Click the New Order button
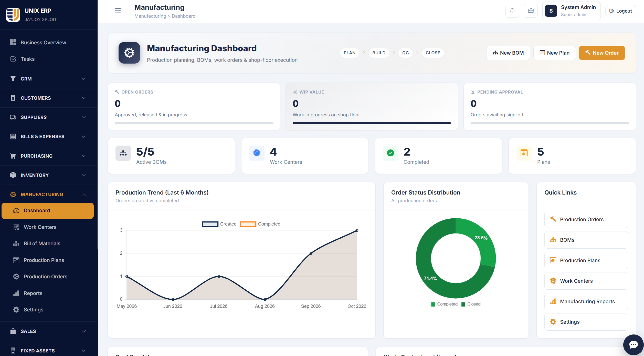The width and height of the screenshot is (644, 356). point(602,53)
